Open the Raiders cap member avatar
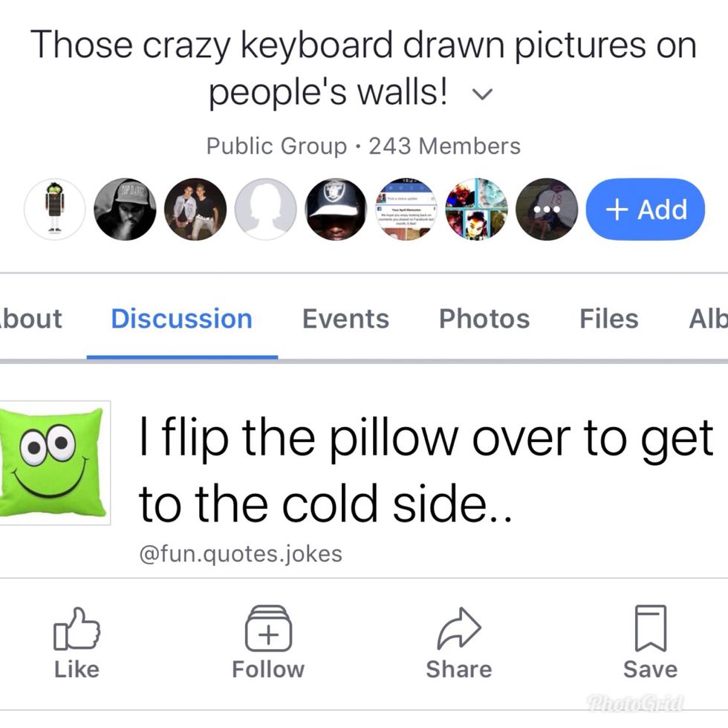Screen dimensions: 728x728 coord(337,209)
